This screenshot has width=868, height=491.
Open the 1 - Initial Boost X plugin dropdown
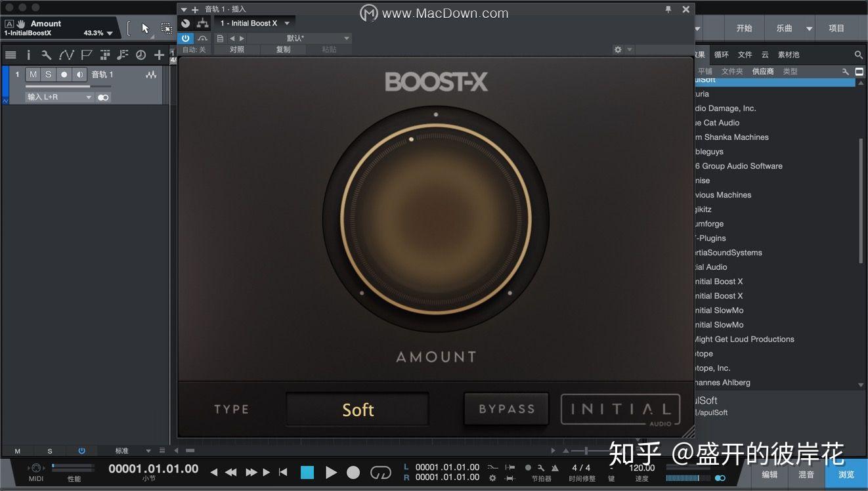click(x=255, y=23)
